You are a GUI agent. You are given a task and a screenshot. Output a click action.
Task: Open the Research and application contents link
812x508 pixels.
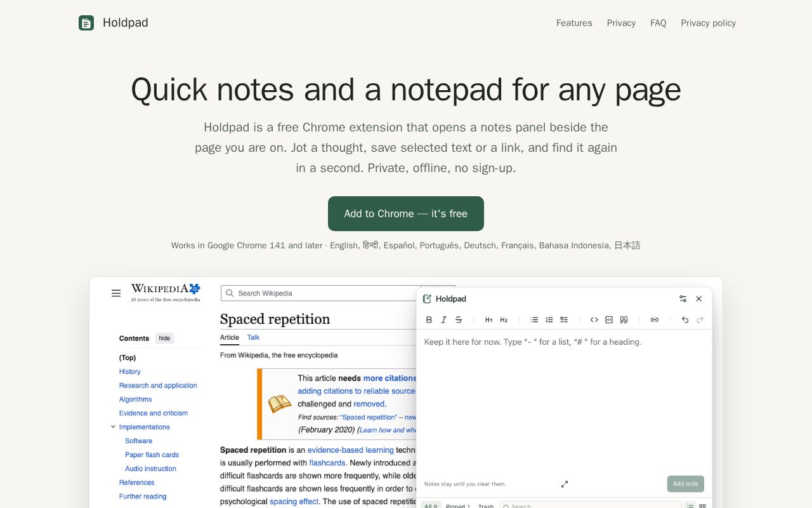click(x=158, y=385)
